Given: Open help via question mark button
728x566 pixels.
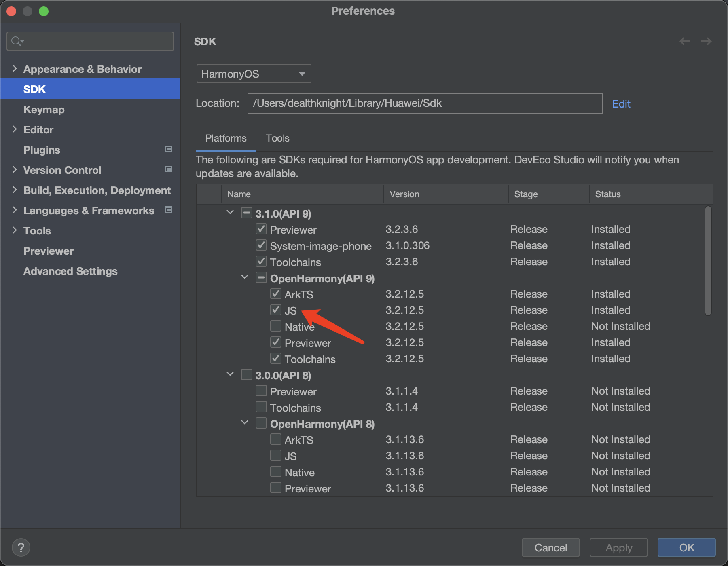Looking at the screenshot, I should pos(21,548).
